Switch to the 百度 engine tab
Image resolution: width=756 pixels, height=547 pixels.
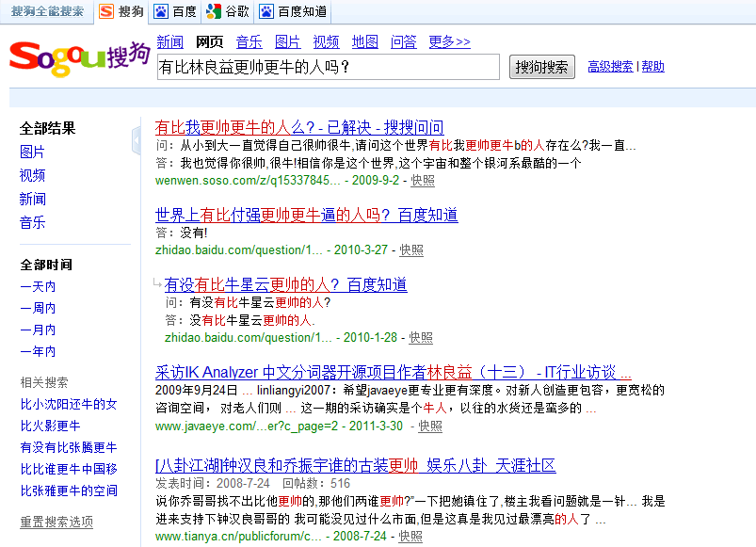(x=175, y=11)
